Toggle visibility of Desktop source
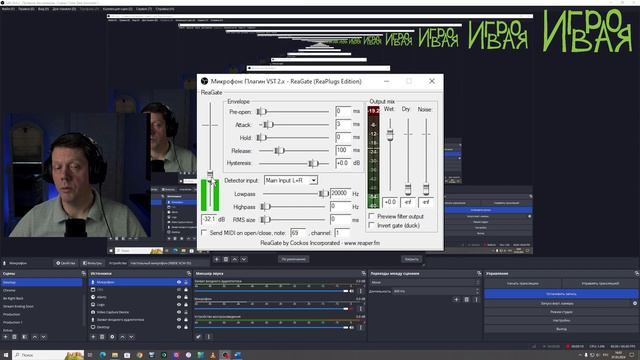 tap(179, 327)
